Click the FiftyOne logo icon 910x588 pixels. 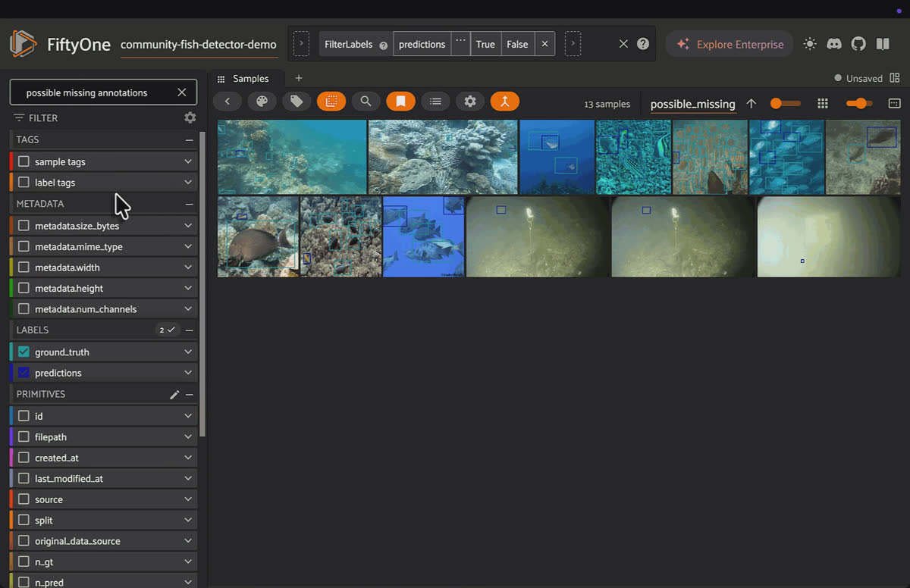click(23, 44)
